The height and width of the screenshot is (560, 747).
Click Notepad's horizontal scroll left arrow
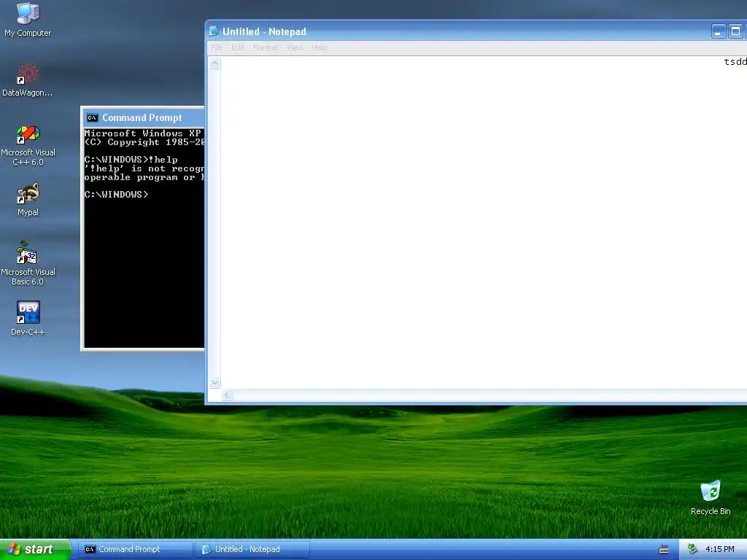(228, 394)
